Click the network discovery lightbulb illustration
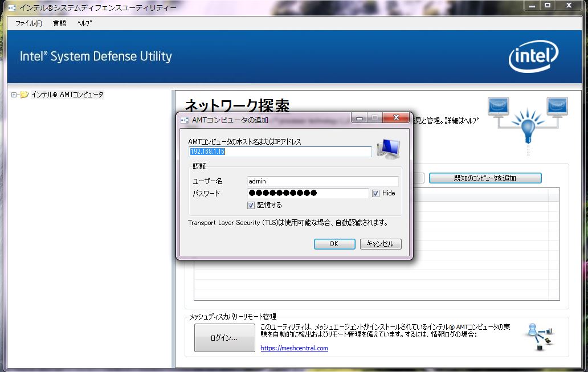The width and height of the screenshot is (588, 372). click(x=528, y=126)
